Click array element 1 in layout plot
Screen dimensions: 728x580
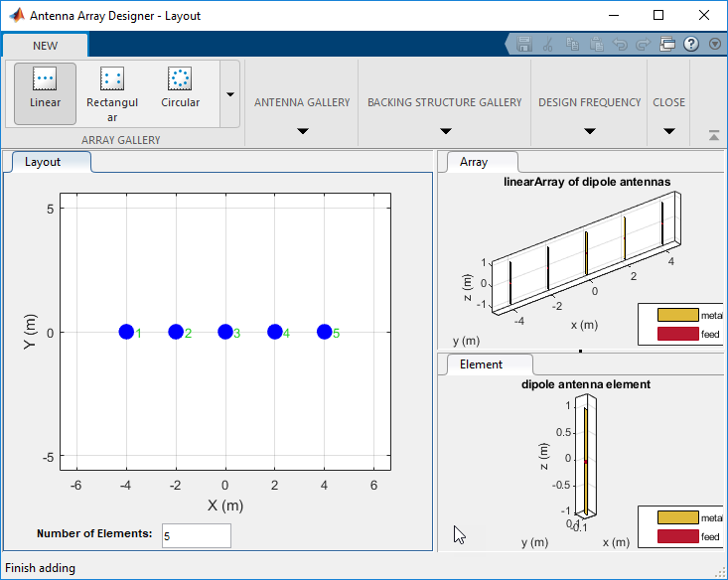click(126, 332)
